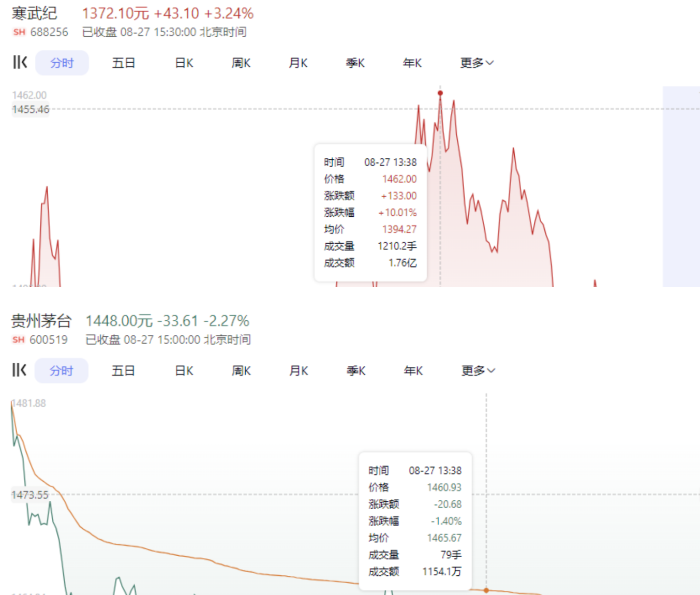
Task: Expand 更多 dropdown in 寒武纪 chart
Action: coord(477,63)
